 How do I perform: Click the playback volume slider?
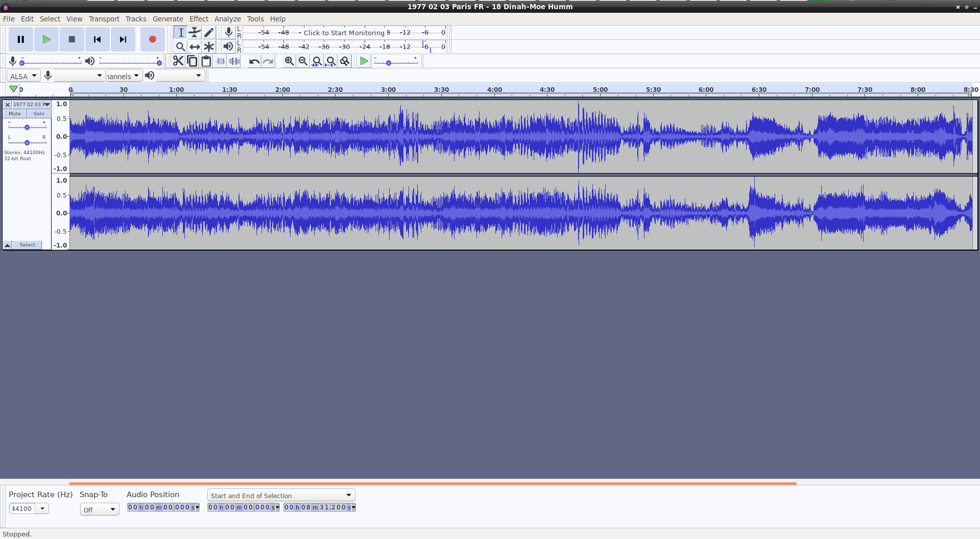coord(130,62)
